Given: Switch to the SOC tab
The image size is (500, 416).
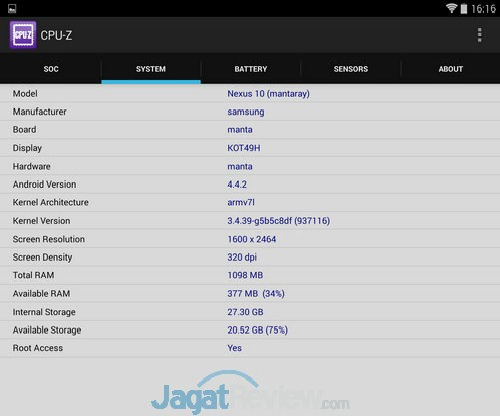Looking at the screenshot, I should pos(51,69).
